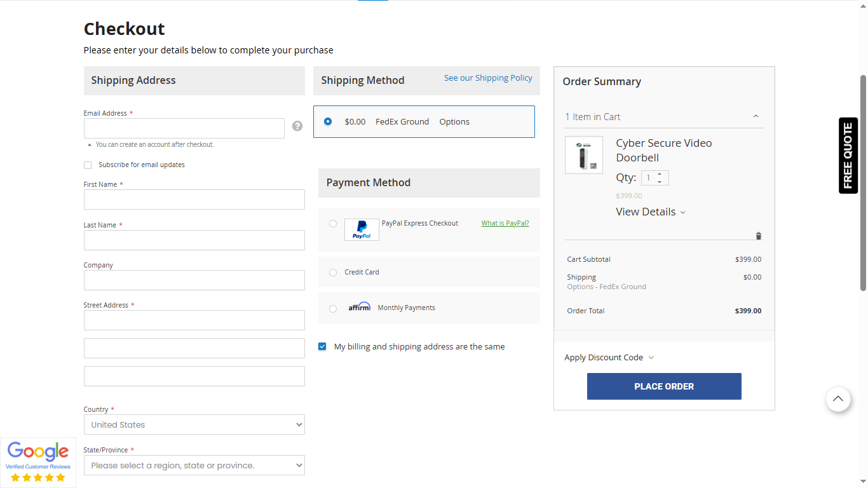Click the second Street Address line field
The width and height of the screenshot is (868, 488).
pos(194,348)
